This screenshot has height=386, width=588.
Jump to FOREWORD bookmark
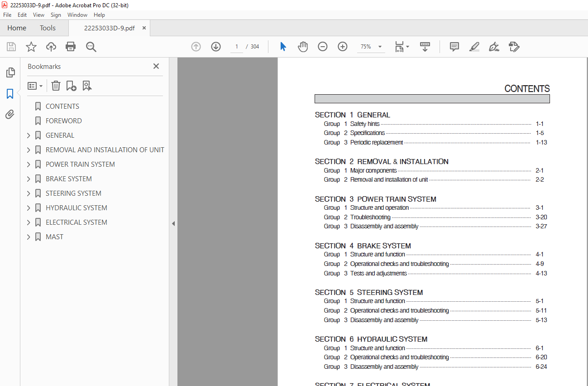click(x=64, y=121)
